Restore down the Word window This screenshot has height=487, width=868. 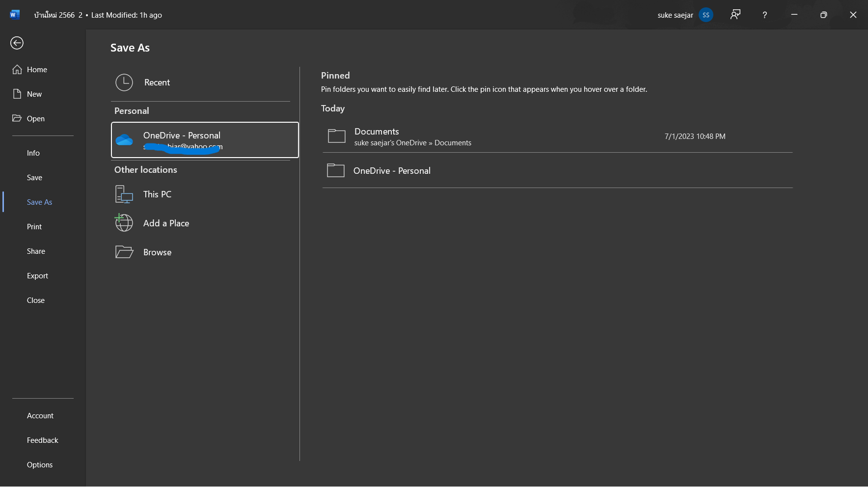coord(823,15)
